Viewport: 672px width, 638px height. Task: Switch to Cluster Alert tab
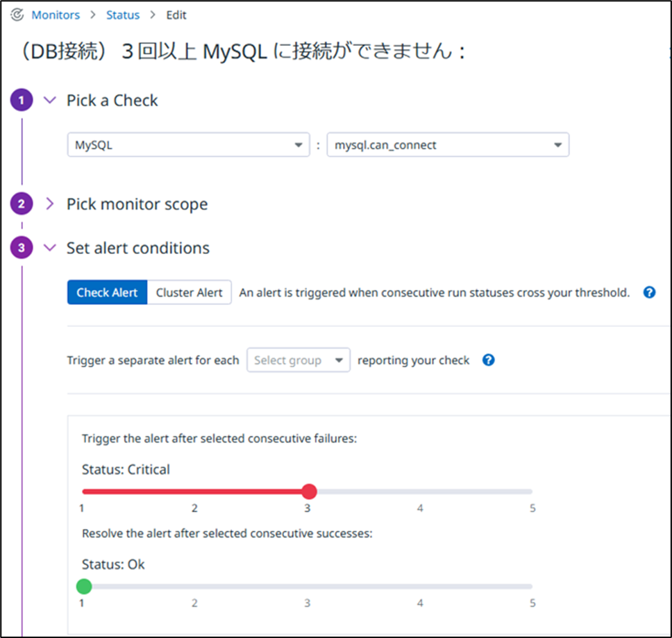(x=190, y=292)
